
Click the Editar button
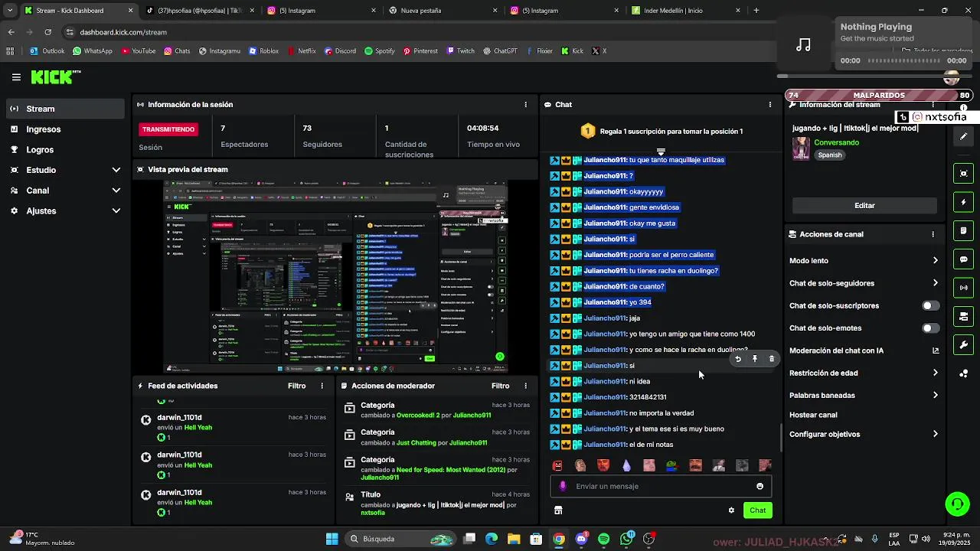coord(864,206)
